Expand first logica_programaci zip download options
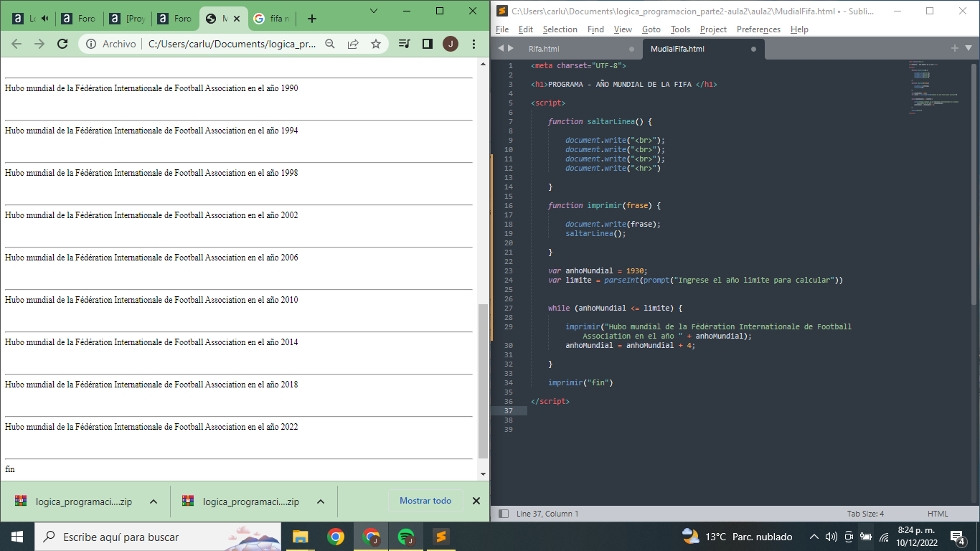The image size is (980, 551). [x=154, y=501]
